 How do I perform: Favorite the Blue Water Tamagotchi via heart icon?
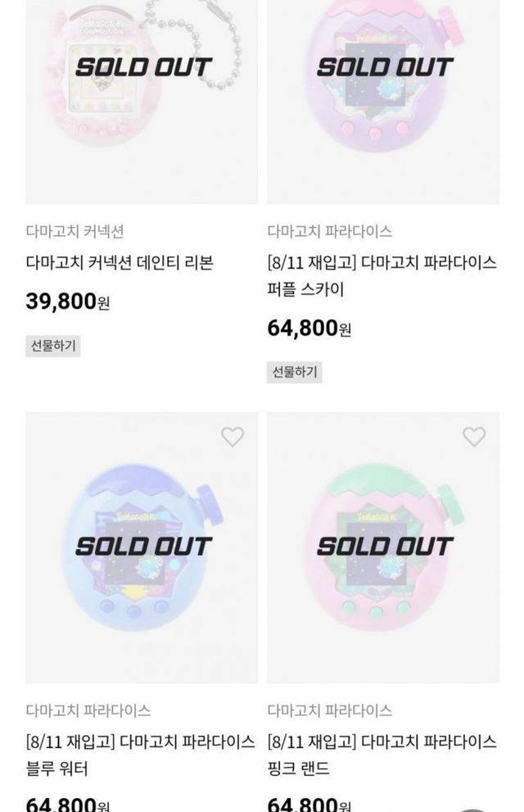tap(233, 437)
